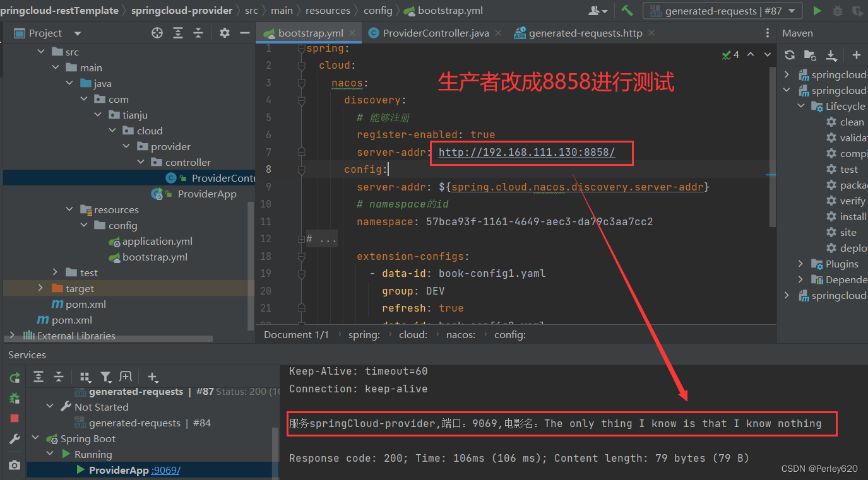Open the wrench settings in Services sidebar

tap(15, 439)
